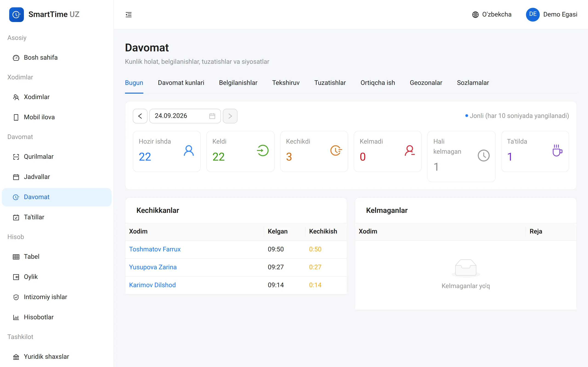Open the O'zbekcha language dropdown
The height and width of the screenshot is (367, 588).
[x=492, y=14]
